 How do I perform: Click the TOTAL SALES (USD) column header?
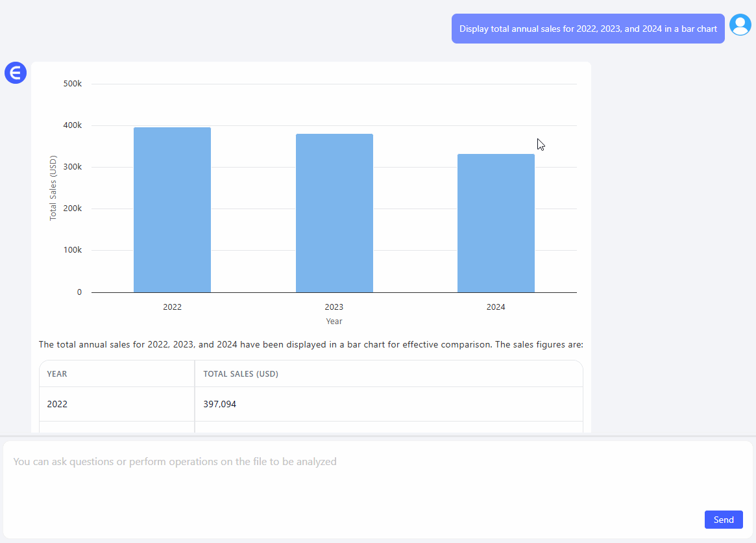coord(241,374)
